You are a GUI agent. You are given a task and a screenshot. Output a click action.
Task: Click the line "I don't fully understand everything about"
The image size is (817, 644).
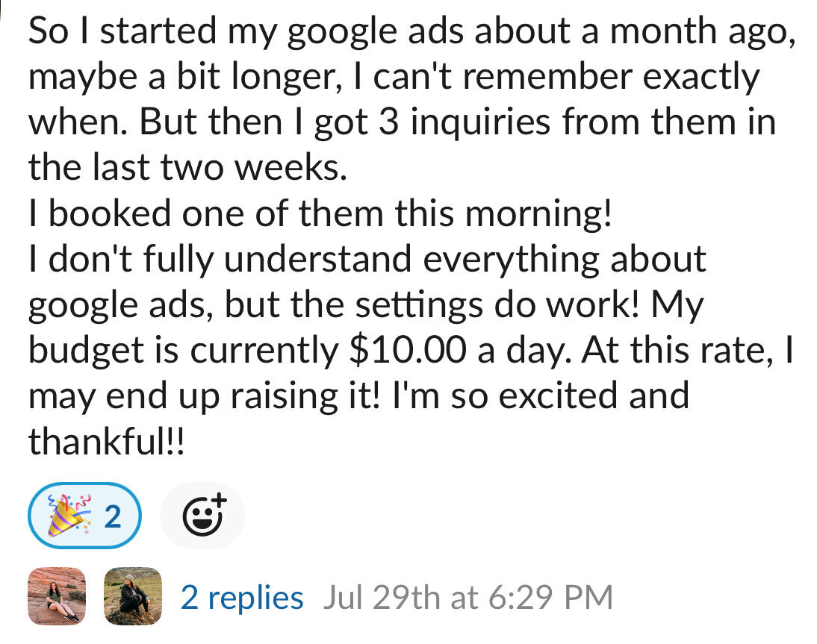pos(367,259)
